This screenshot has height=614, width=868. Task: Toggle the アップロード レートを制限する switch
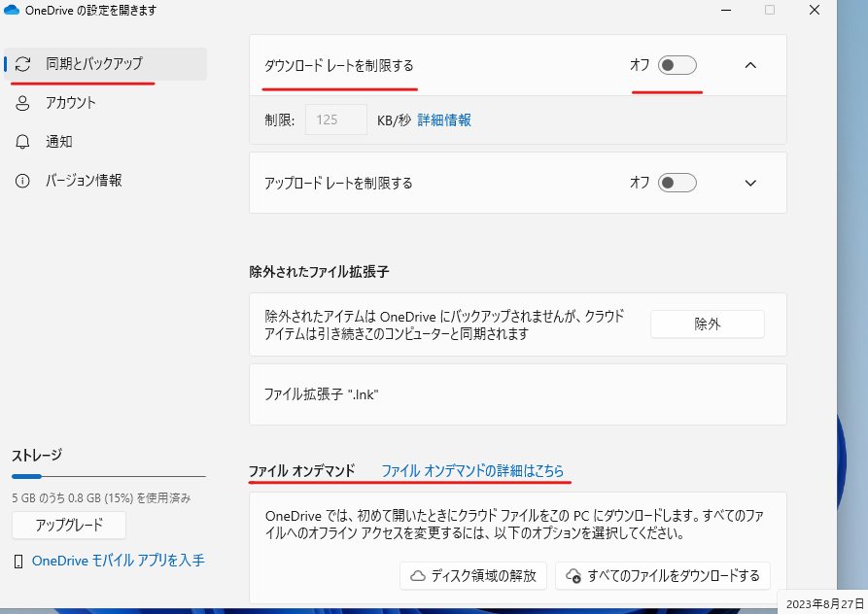pyautogui.click(x=677, y=183)
